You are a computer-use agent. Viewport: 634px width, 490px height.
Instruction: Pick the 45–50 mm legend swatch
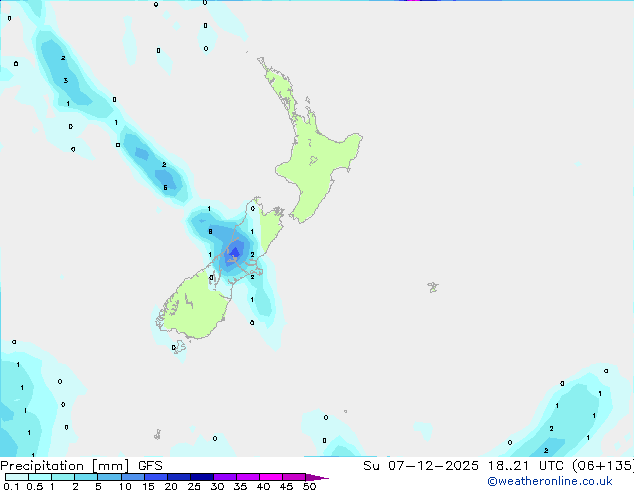(294, 477)
